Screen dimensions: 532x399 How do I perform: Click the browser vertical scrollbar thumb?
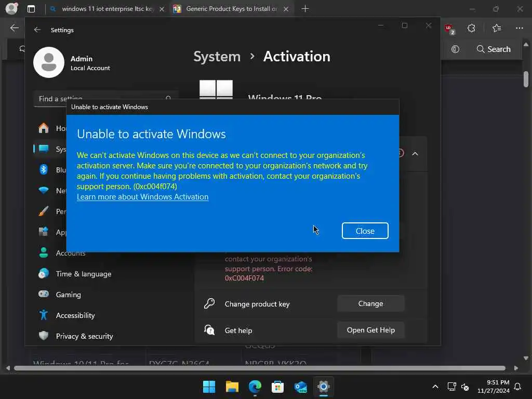(x=526, y=79)
